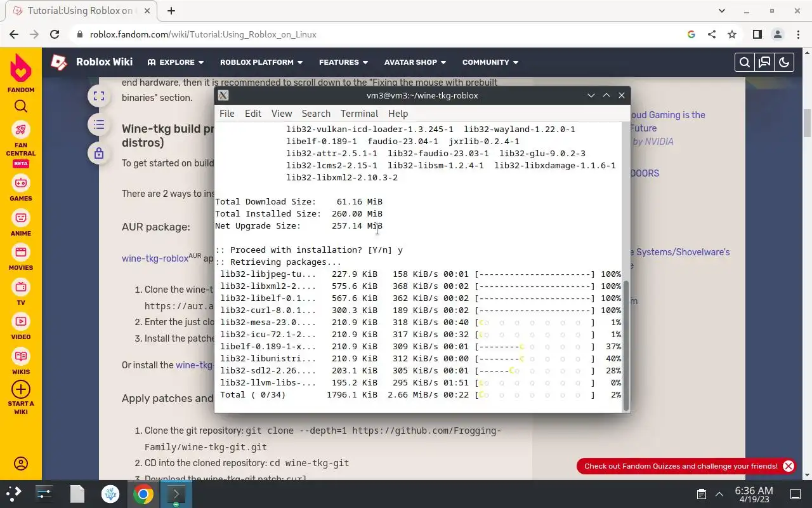Expand the EXPLORE dropdown menu
Image resolution: width=812 pixels, height=508 pixels.
coord(176,62)
